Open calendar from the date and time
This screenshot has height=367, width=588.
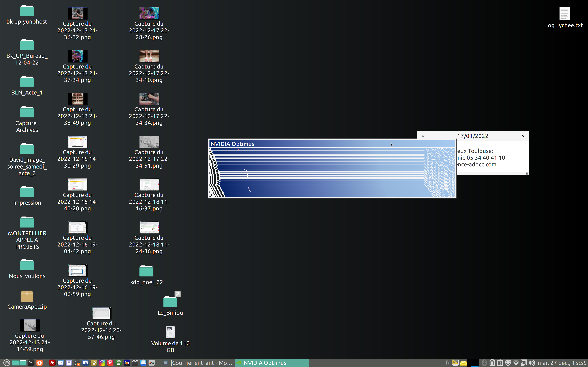click(562, 363)
